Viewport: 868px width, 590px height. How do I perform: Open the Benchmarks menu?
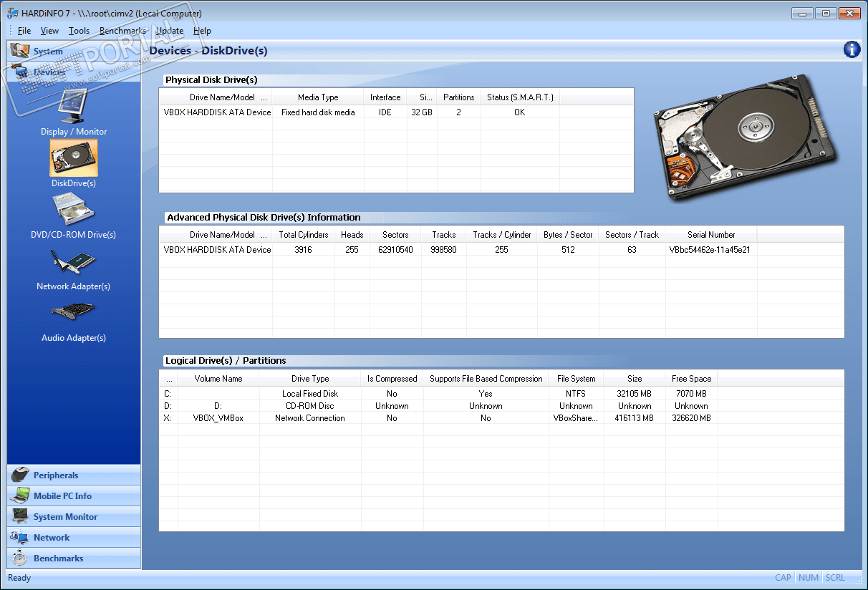click(x=122, y=31)
